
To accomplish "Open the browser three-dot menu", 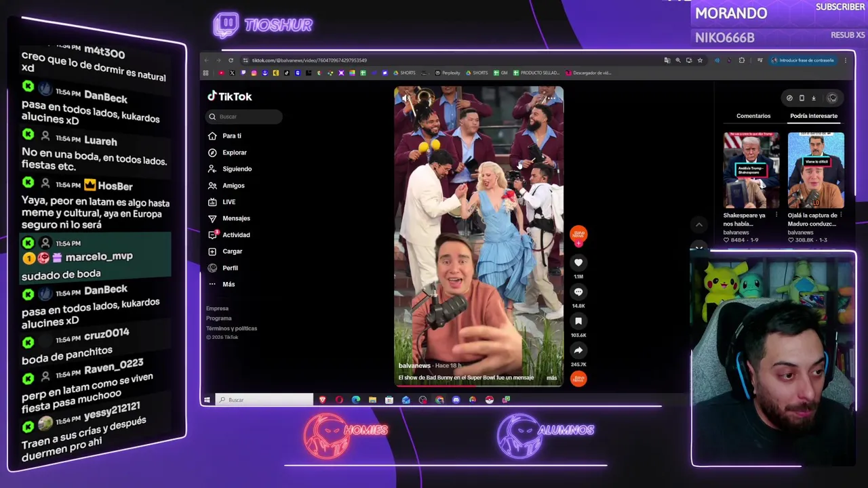I will [x=845, y=60].
